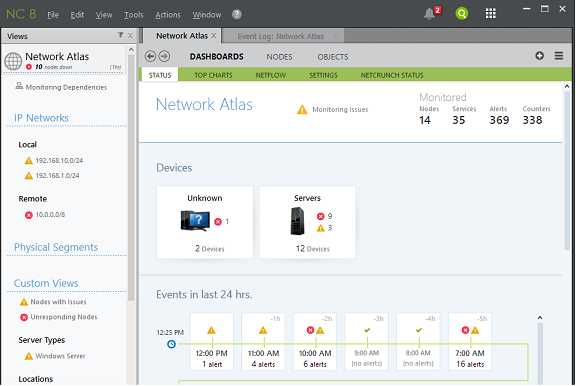The height and width of the screenshot is (386, 576).
Task: Click the Monitoring Issues link
Action: [x=340, y=109]
